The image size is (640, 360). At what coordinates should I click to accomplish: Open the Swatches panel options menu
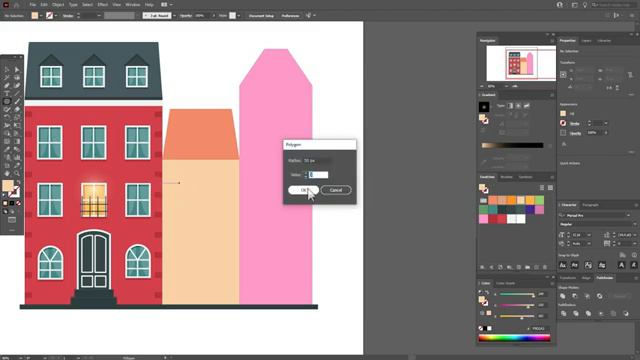coord(552,177)
